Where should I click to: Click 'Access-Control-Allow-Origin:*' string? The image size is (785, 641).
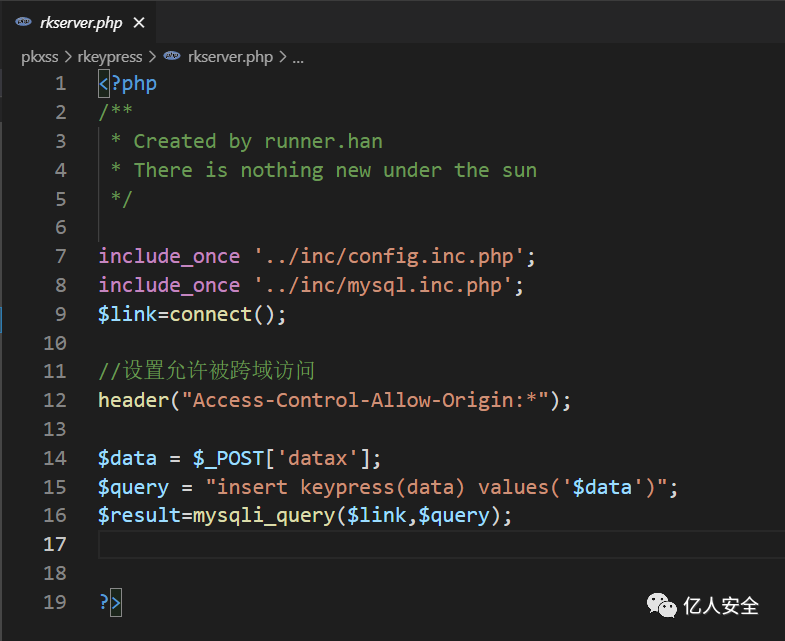(365, 401)
